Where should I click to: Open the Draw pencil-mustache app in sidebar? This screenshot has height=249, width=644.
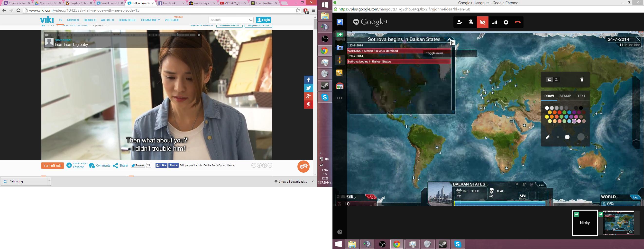[340, 60]
